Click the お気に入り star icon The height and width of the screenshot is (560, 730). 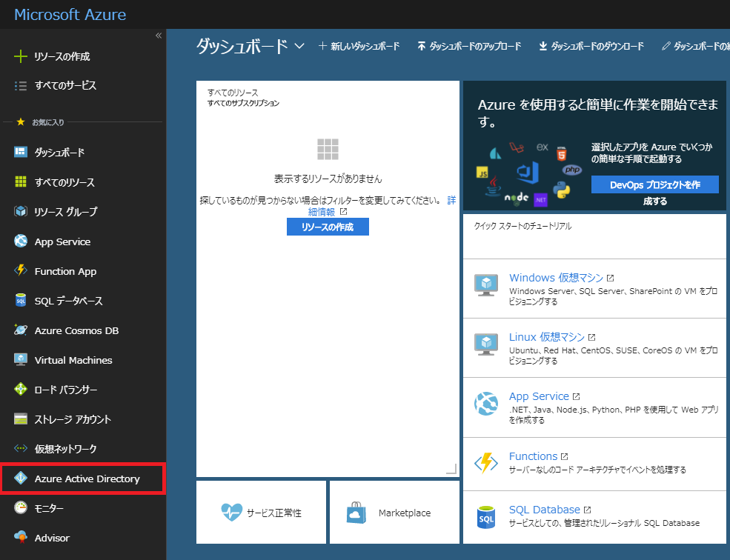pyautogui.click(x=21, y=122)
